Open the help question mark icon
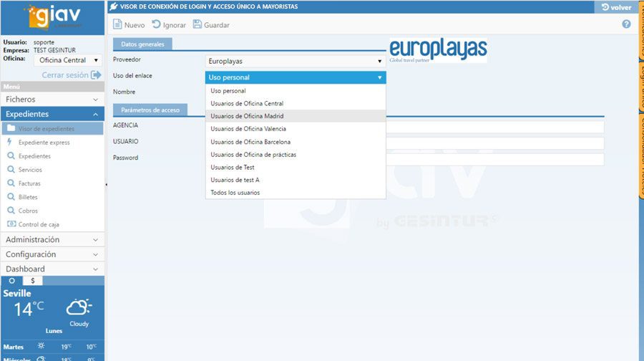This screenshot has height=361, width=644. (x=626, y=24)
